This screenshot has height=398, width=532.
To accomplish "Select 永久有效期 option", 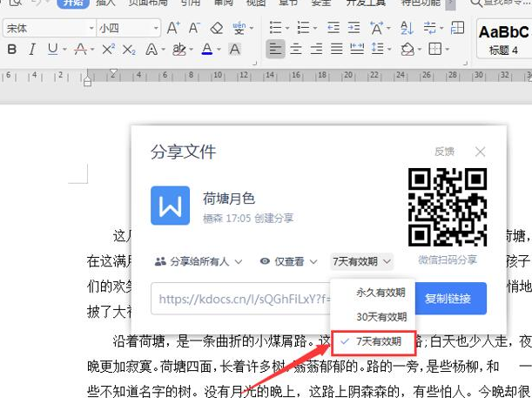I will [x=380, y=293].
